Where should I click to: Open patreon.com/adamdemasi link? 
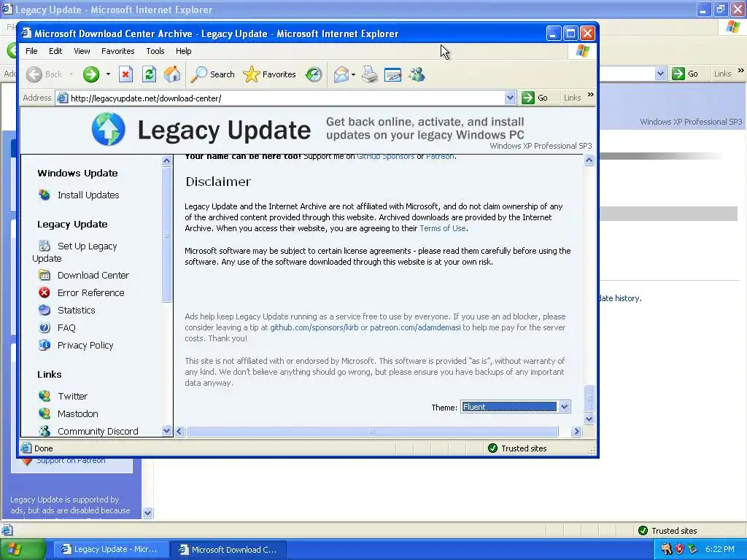pos(415,327)
